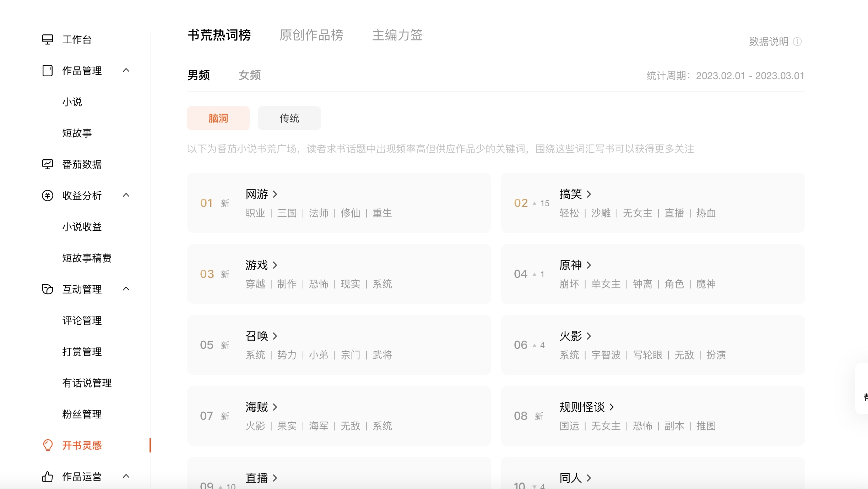Viewport: 868px width, 489px height.
Task: Click the 开书灵感 lightbulb icon
Action: (47, 445)
